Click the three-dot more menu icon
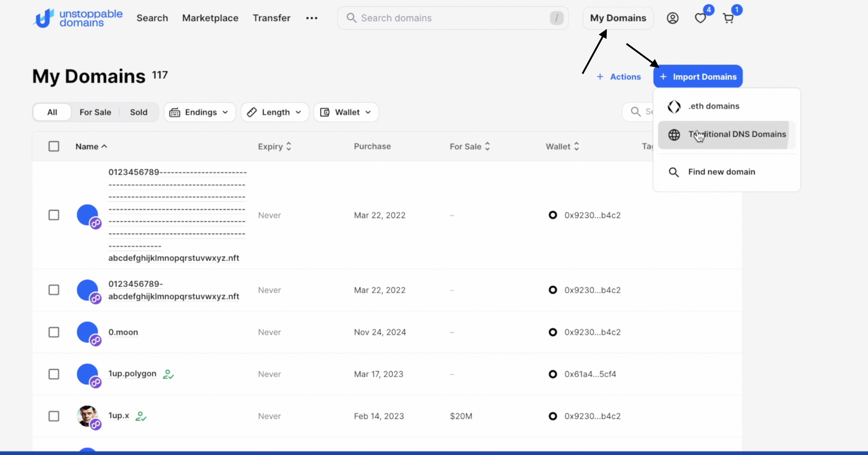 [311, 18]
